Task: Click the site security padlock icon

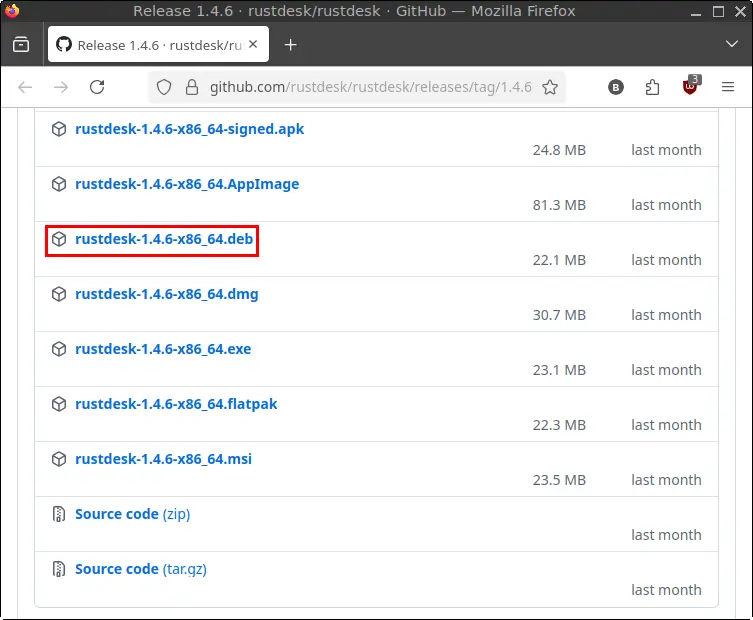Action: [x=192, y=87]
